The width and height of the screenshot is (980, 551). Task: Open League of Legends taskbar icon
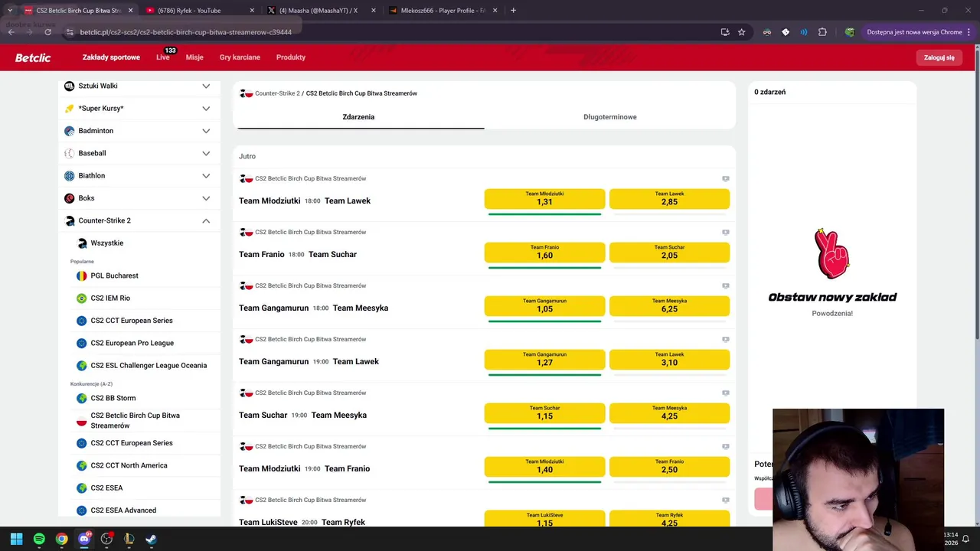coord(129,539)
